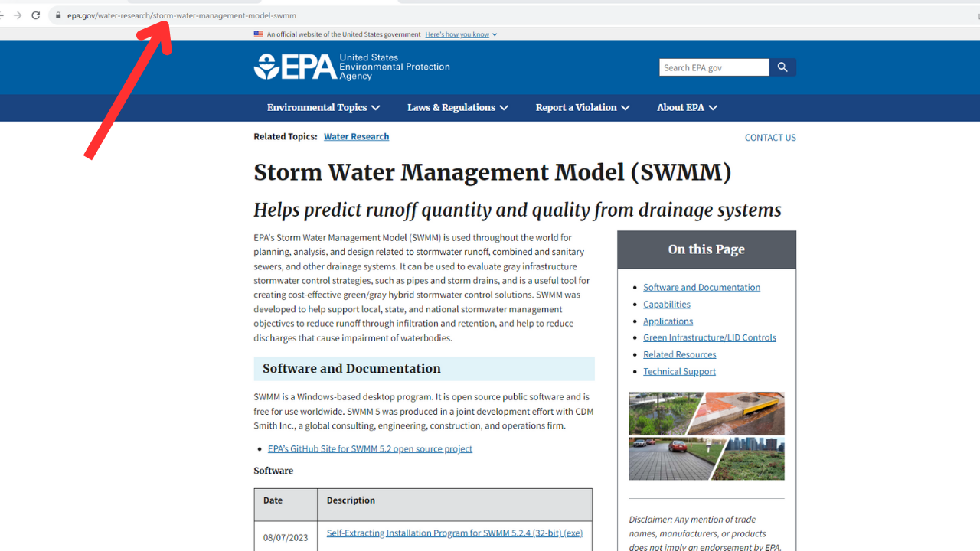Open the Water Research related topic link
Viewport: 980px width, 551px height.
coord(356,136)
